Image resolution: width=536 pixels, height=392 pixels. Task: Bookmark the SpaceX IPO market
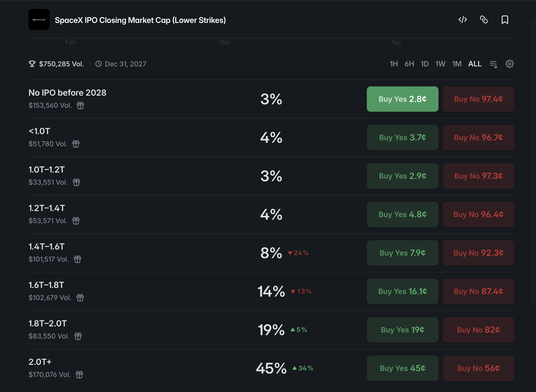[x=505, y=20]
